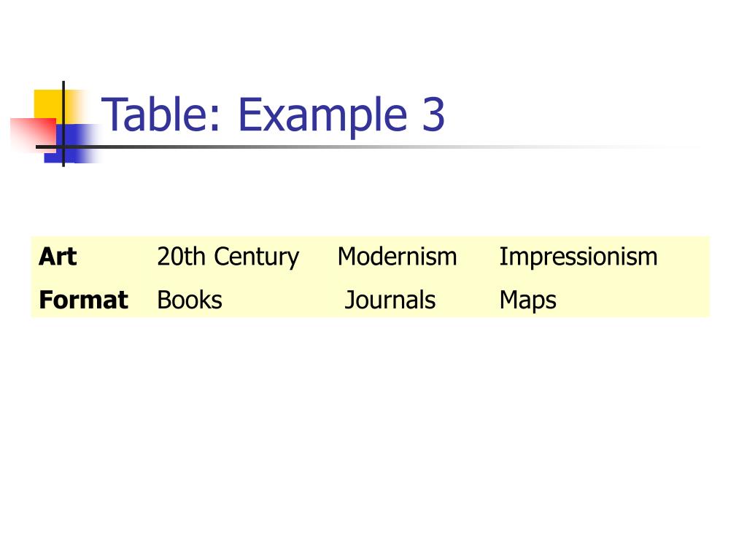Click the vertical black line beside title

point(63,124)
